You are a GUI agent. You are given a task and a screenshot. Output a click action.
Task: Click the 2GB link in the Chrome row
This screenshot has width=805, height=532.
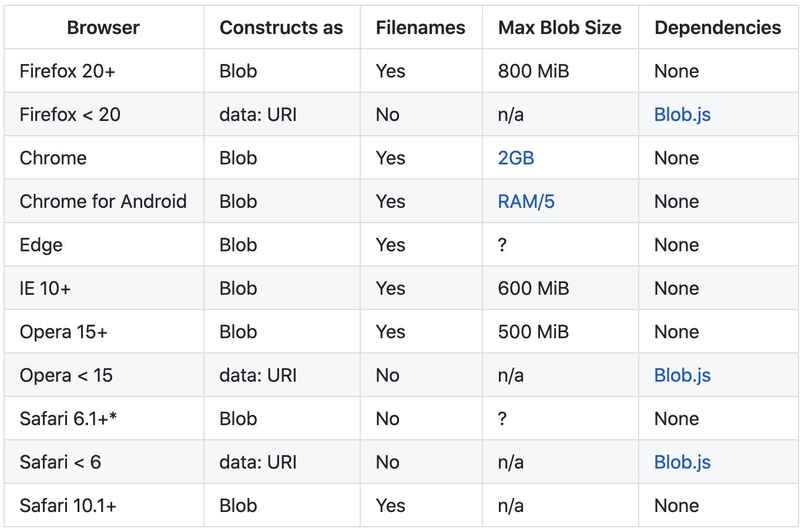tap(516, 158)
